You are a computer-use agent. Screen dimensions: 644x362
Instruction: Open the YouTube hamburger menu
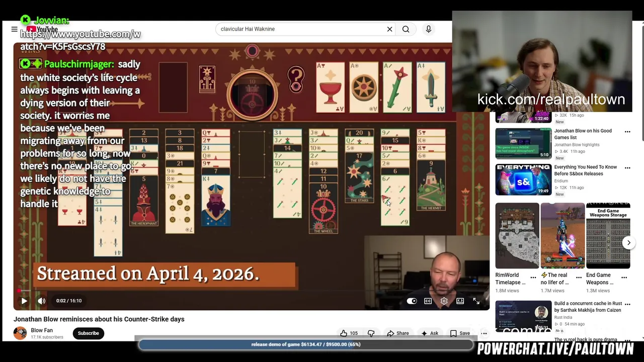(x=14, y=29)
